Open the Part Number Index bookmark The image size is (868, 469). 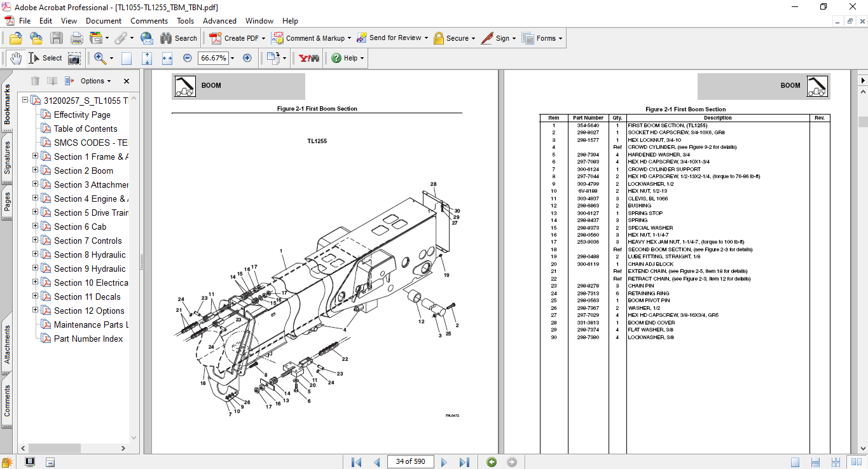(88, 339)
